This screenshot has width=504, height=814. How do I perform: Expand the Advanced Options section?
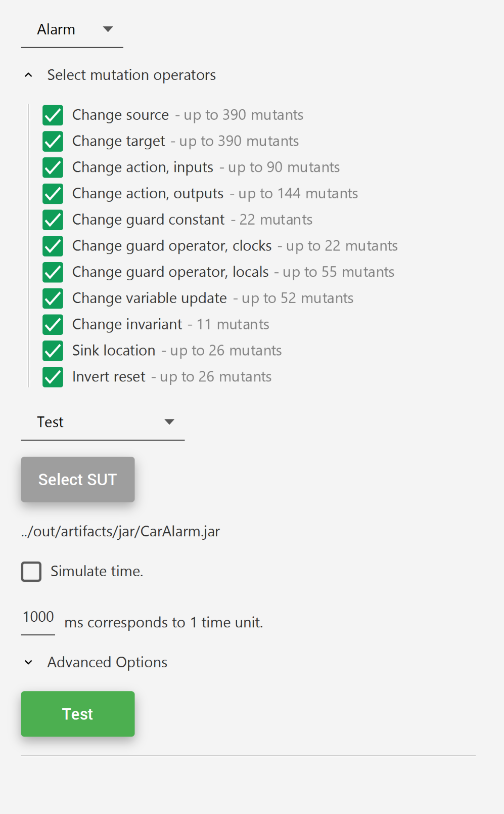29,663
